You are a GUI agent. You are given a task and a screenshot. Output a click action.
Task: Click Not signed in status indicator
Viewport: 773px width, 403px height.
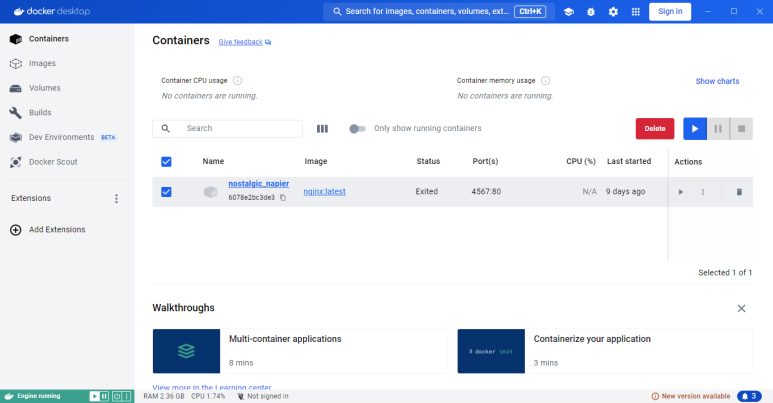point(263,396)
